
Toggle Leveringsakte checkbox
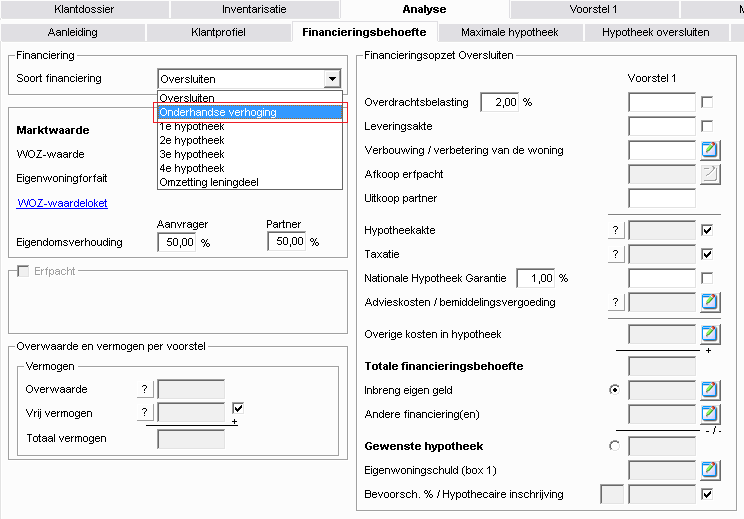click(707, 126)
